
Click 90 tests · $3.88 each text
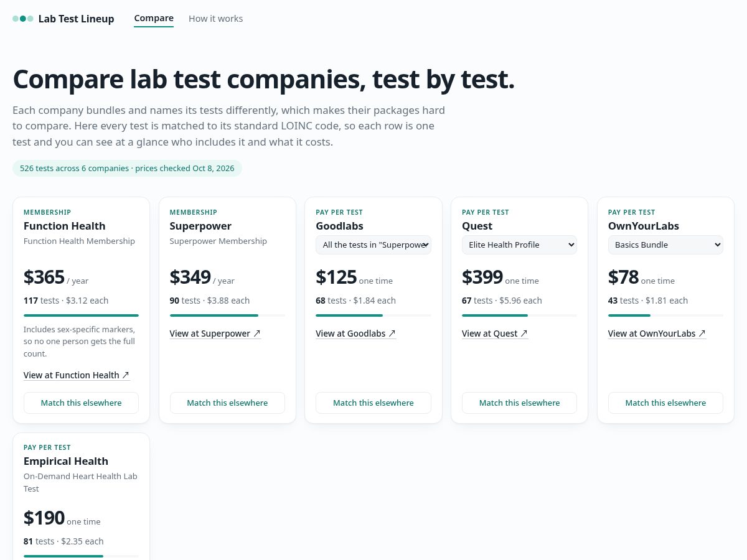pyautogui.click(x=210, y=301)
